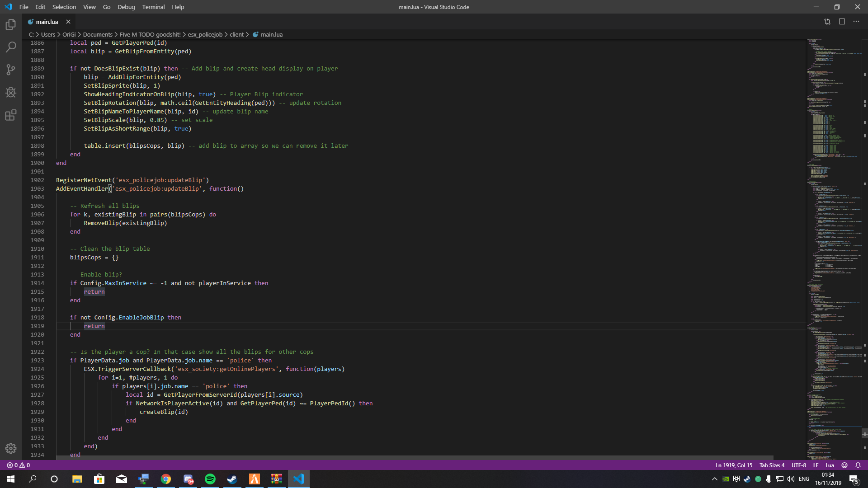Click Ln 1919, Col 15 in status bar
This screenshot has height=488, width=868.
(734, 465)
